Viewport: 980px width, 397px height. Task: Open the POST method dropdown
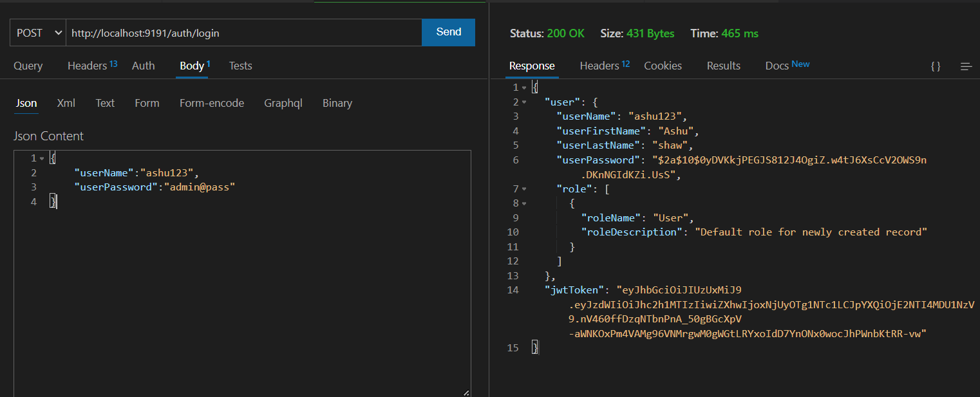37,33
